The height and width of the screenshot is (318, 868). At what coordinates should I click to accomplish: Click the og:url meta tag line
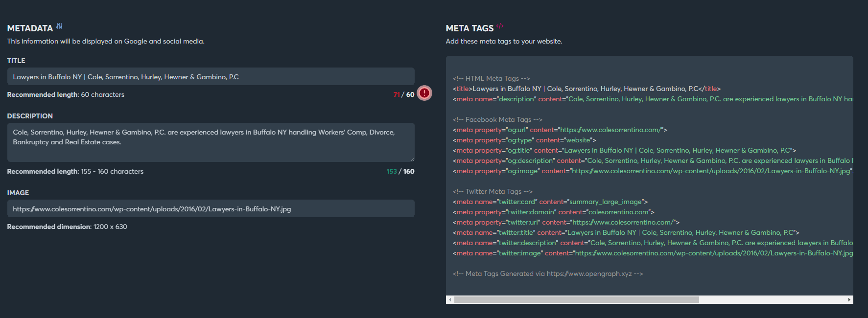click(x=560, y=130)
